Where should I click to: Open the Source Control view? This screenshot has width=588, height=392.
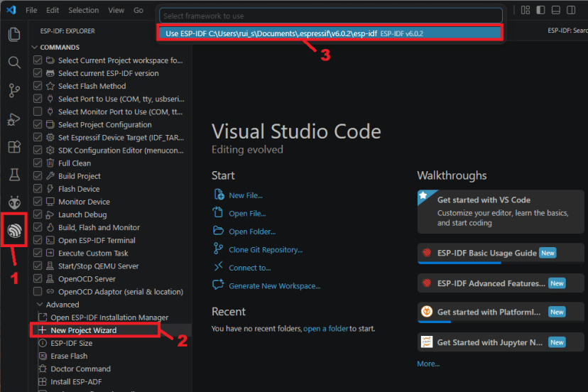(14, 90)
